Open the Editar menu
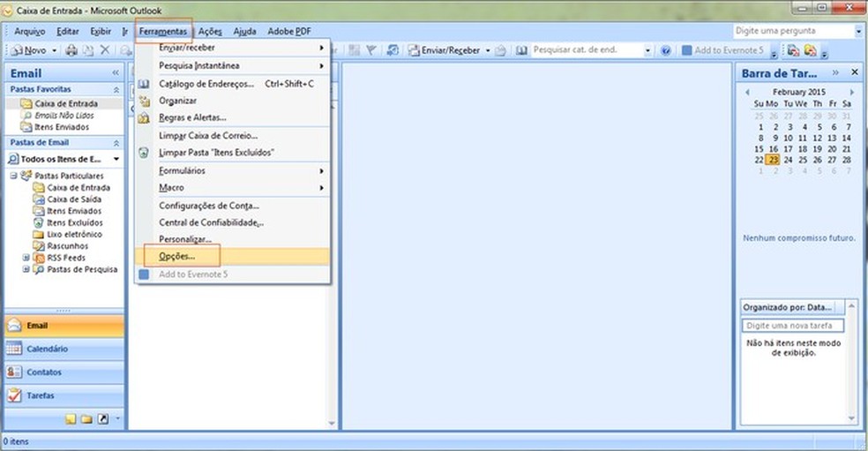The width and height of the screenshot is (868, 451). tap(68, 32)
